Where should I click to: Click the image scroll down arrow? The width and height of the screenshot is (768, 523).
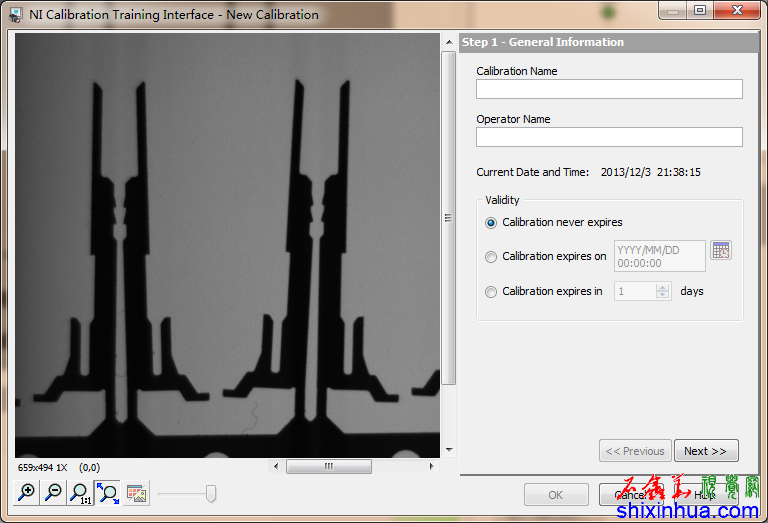click(x=449, y=450)
